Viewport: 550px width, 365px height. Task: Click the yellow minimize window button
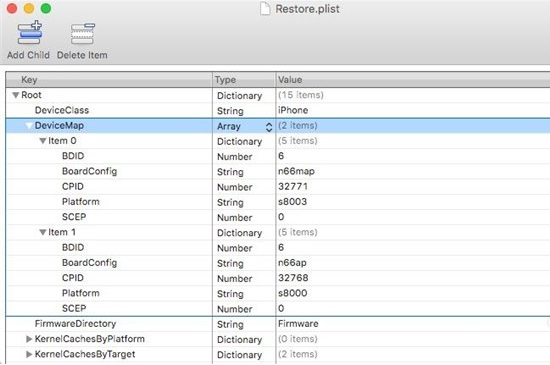point(29,8)
